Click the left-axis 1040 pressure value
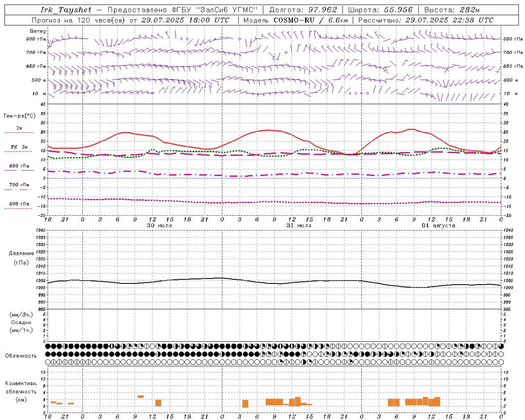Viewport: 525px width, 420px height. (x=41, y=230)
